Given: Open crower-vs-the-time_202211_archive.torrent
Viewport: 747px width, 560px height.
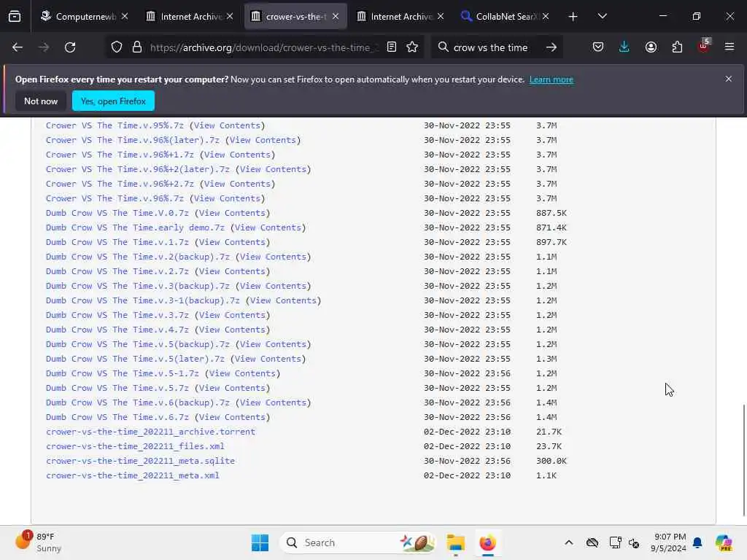Looking at the screenshot, I should point(150,432).
